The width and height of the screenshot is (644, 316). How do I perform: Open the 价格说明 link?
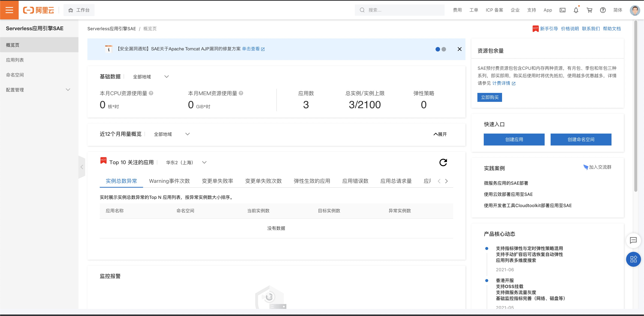tap(570, 29)
